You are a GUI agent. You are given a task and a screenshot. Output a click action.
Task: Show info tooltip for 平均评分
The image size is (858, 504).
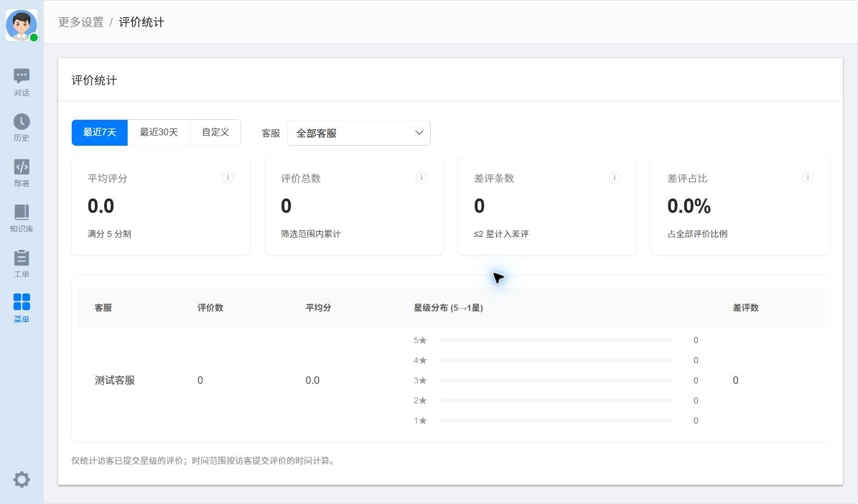point(228,177)
